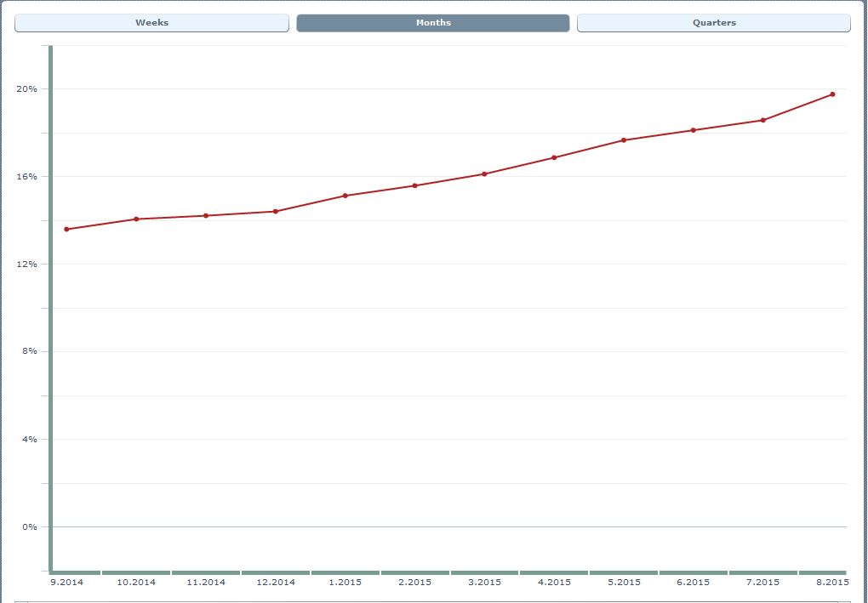Switch to the Weeks tab
868x603 pixels.
coord(151,23)
